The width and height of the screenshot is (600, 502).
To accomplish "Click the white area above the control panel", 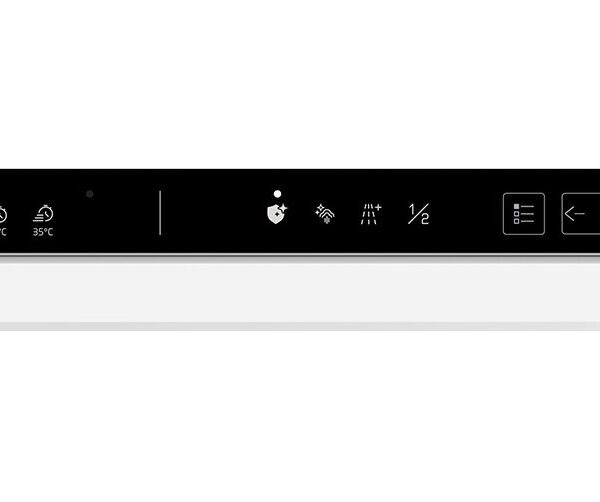I will [x=300, y=84].
